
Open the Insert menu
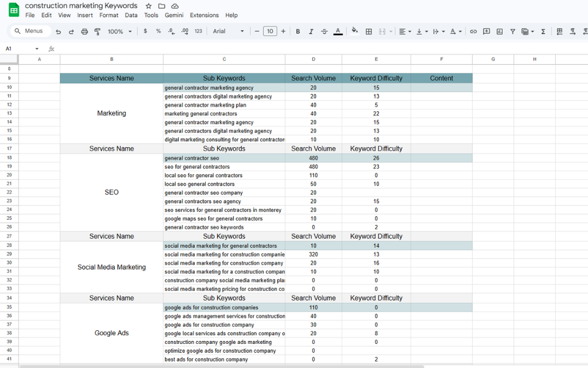85,15
